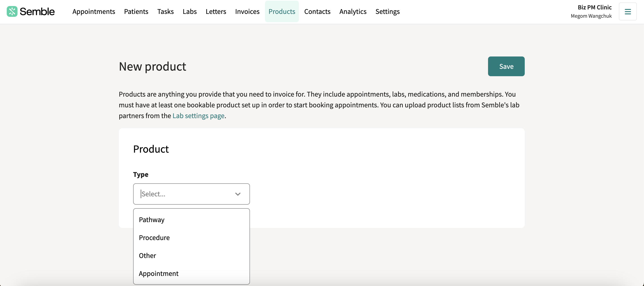Save the new product
This screenshot has width=644, height=286.
coord(506,66)
